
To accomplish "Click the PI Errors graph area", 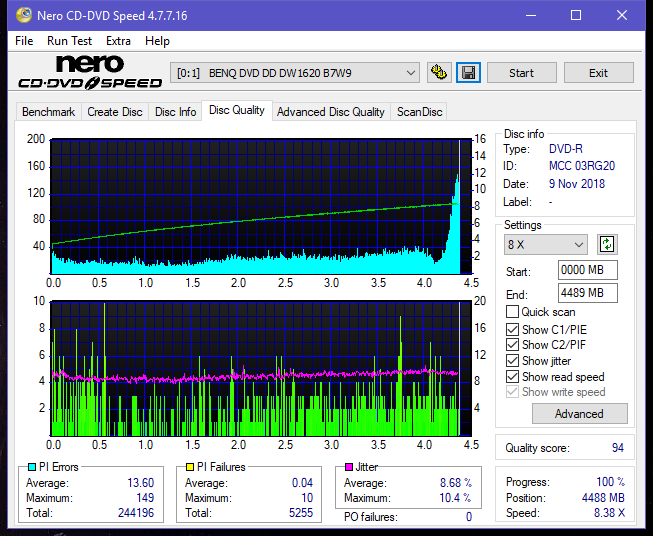I will point(261,207).
